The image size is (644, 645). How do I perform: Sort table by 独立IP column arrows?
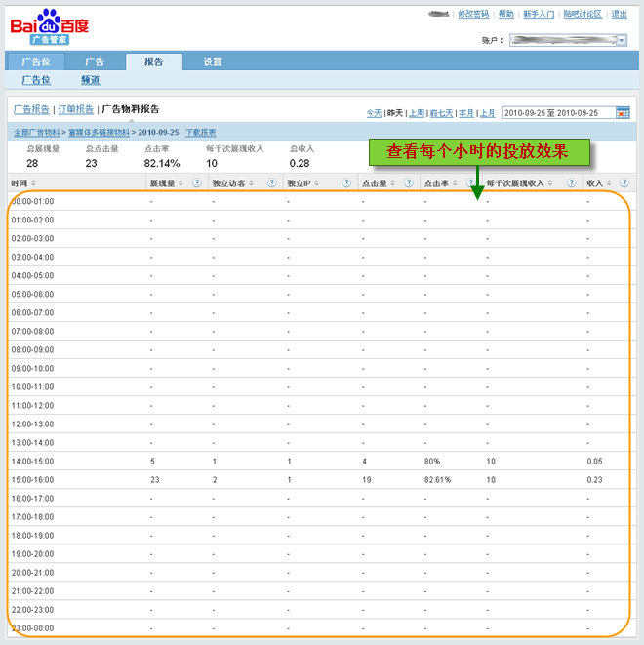click(316, 183)
